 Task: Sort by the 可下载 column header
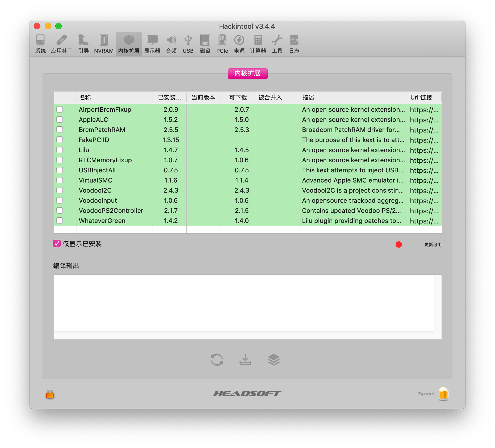(x=238, y=98)
